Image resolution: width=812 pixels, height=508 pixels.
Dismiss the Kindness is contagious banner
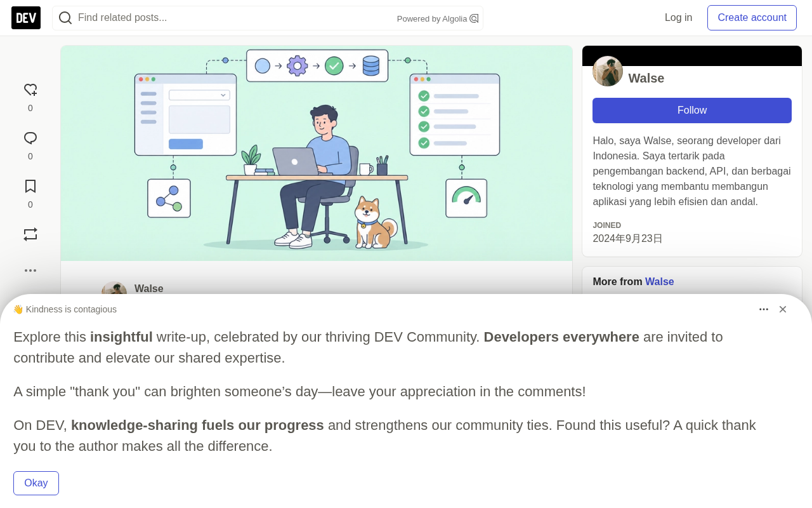[x=783, y=309]
